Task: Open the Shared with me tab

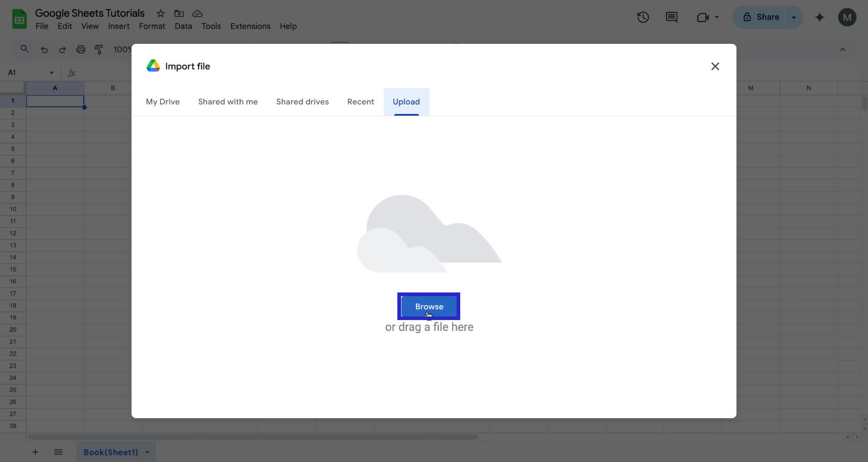Action: [228, 102]
